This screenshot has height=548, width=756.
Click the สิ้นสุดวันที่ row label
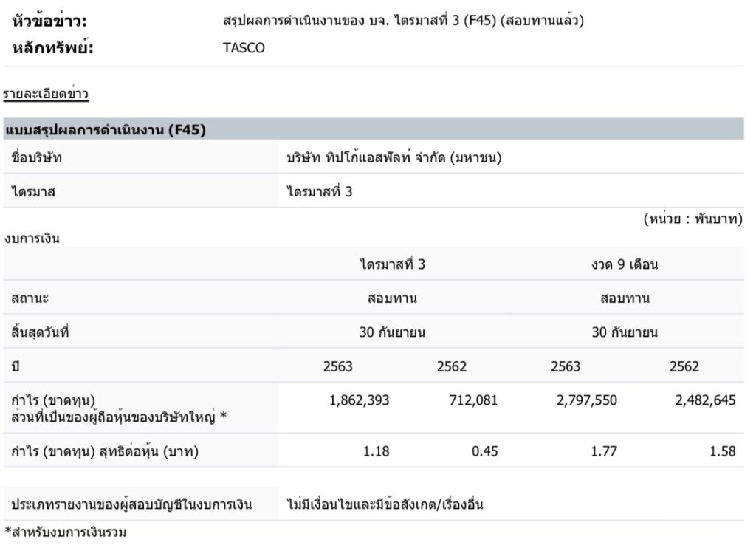pyautogui.click(x=40, y=332)
